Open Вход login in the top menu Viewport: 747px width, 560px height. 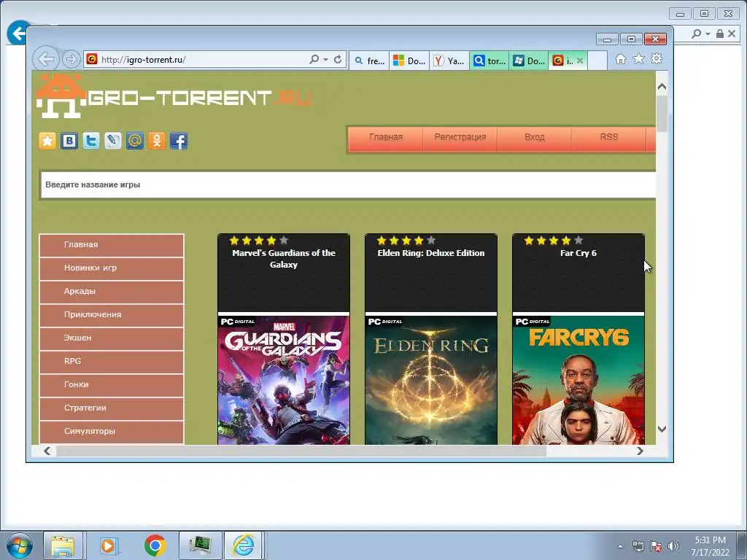pyautogui.click(x=535, y=137)
